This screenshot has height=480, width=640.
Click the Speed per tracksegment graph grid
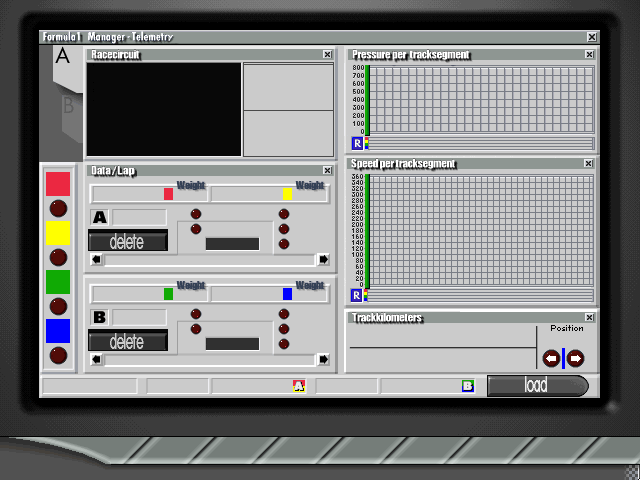[x=482, y=230]
